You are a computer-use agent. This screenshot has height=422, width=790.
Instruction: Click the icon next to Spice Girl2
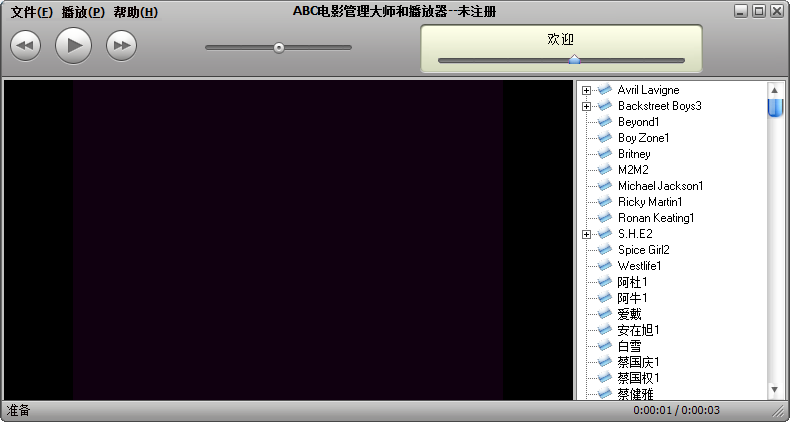[x=604, y=250]
